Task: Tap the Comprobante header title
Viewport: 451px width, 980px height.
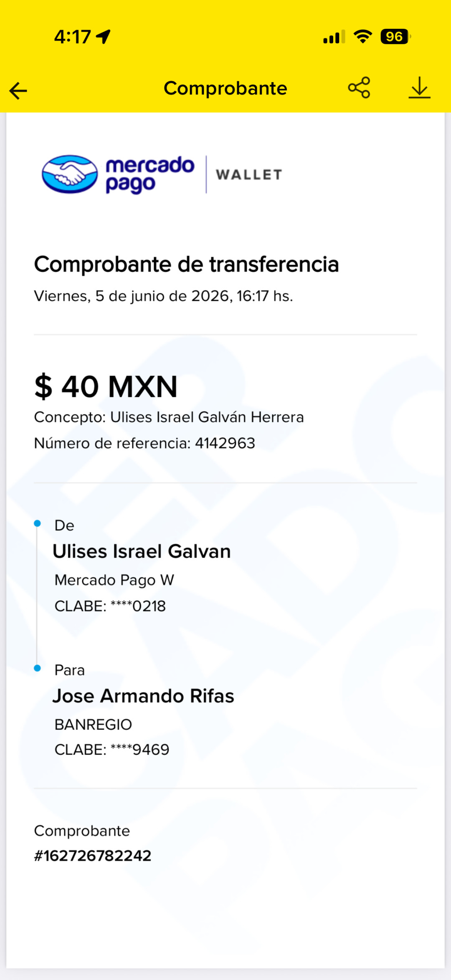Action: click(x=225, y=88)
